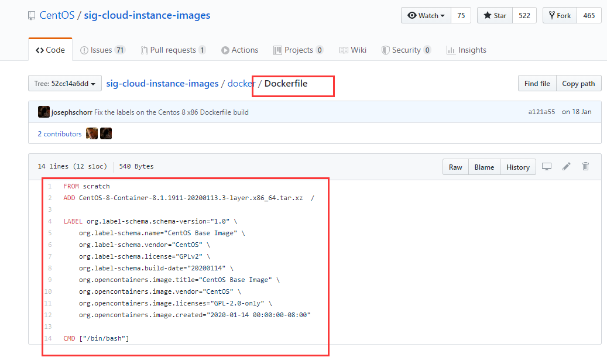Select line number 4 in the code view
This screenshot has width=607, height=364.
(50, 221)
